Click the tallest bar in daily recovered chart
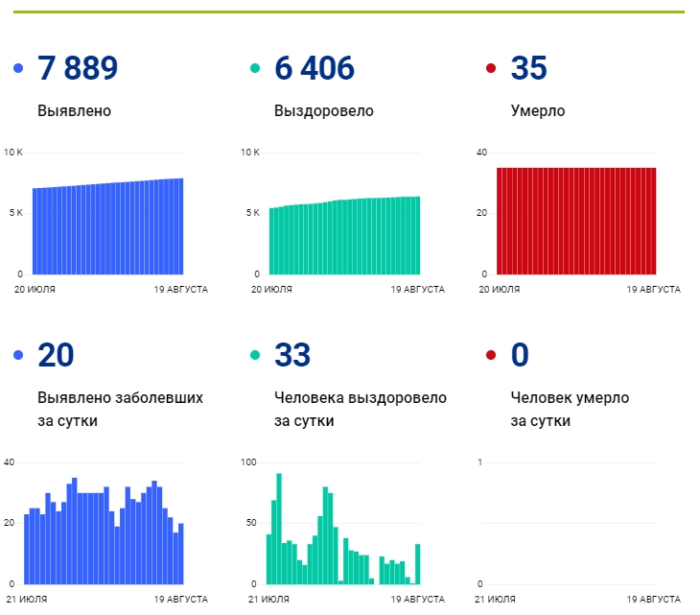This screenshot has width=700, height=615. (279, 529)
